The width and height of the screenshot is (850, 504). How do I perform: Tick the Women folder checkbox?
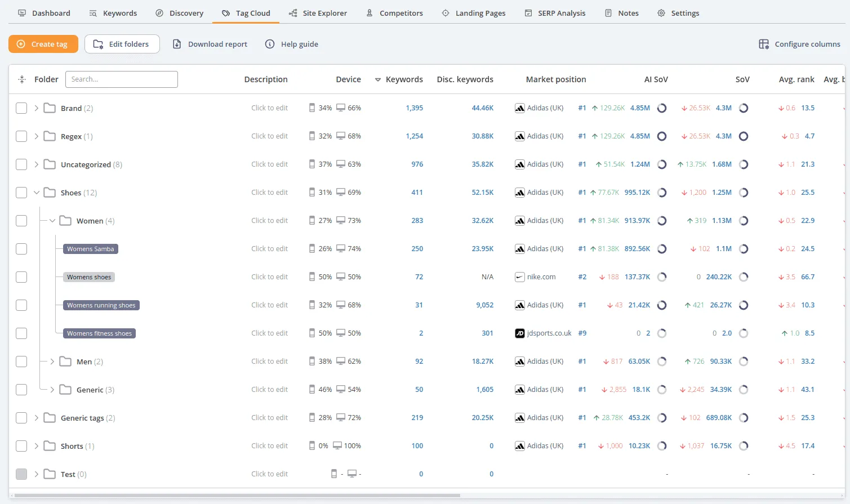click(x=21, y=221)
